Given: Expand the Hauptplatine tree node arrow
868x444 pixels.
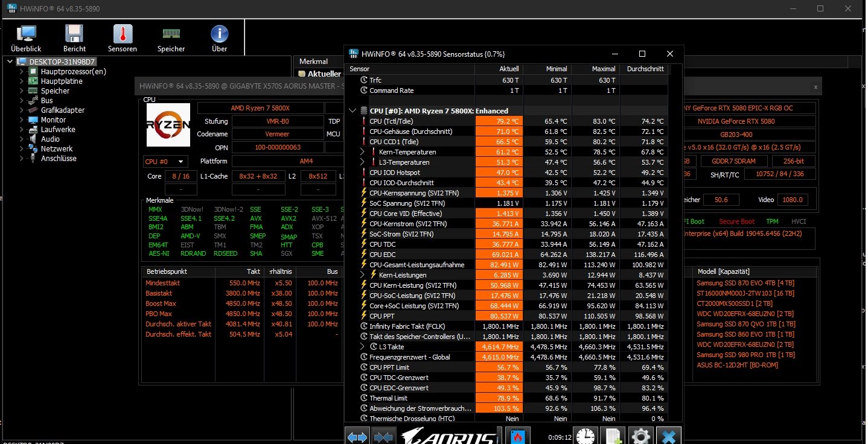Looking at the screenshot, I should coord(22,81).
